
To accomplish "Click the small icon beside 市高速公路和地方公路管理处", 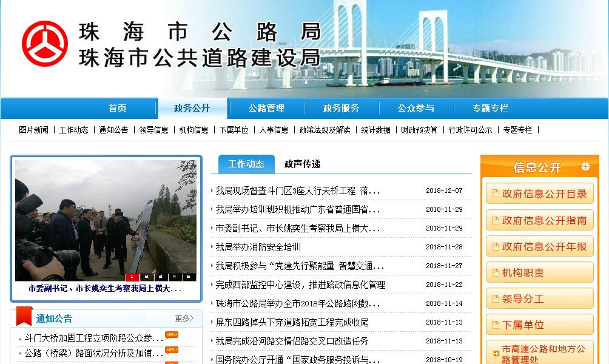I will [495, 353].
